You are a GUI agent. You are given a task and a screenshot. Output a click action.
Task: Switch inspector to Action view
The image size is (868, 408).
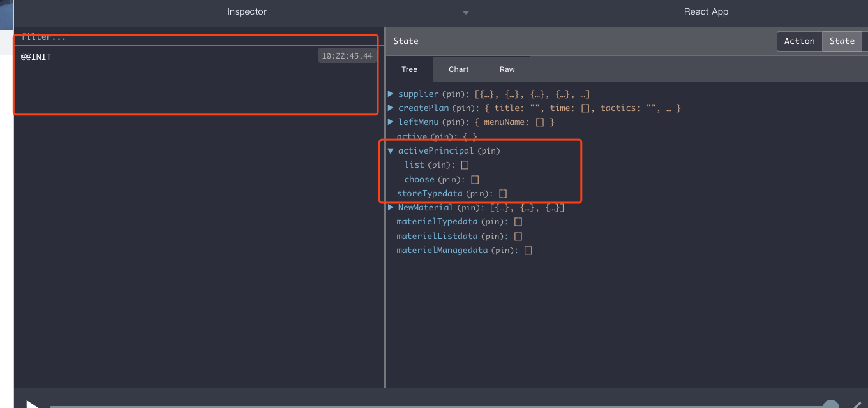799,41
